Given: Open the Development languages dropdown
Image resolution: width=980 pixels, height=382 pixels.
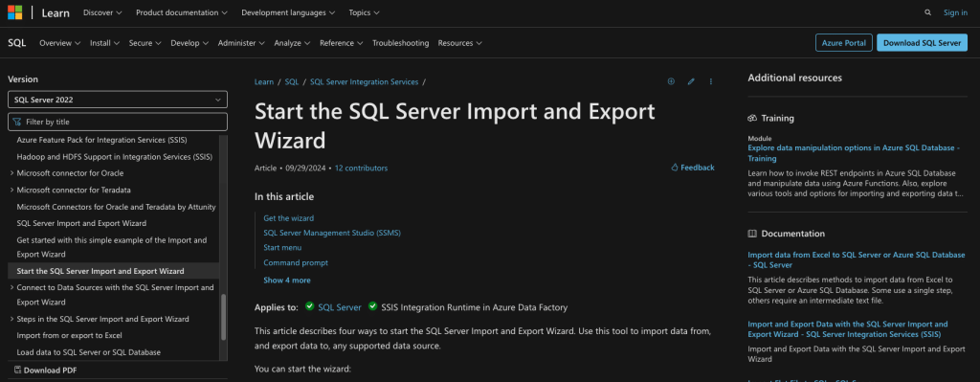Looking at the screenshot, I should 288,12.
